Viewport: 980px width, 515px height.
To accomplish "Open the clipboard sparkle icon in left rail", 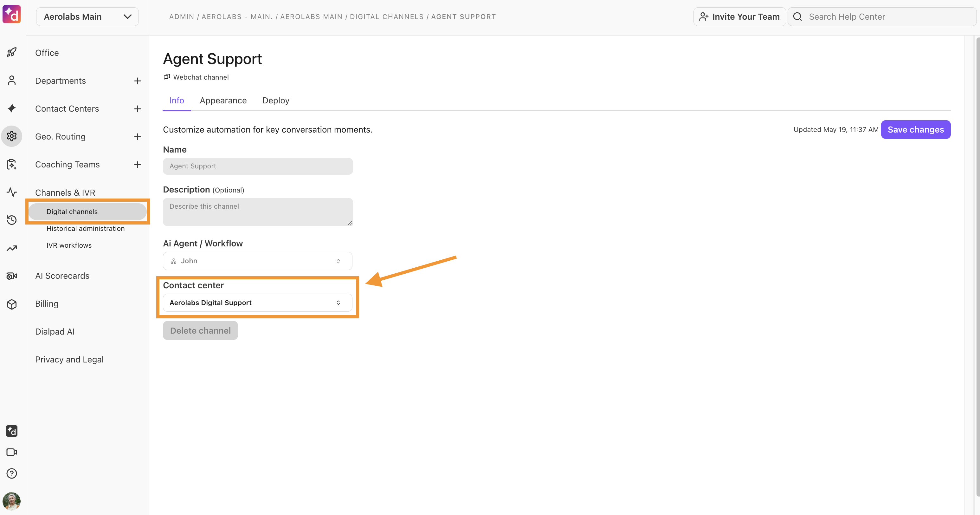I will [x=12, y=164].
